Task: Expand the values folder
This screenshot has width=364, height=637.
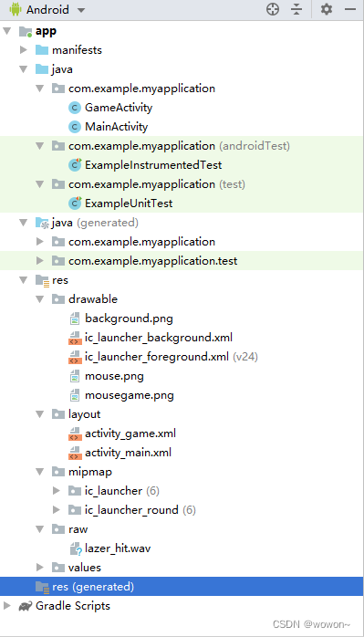Action: [40, 568]
